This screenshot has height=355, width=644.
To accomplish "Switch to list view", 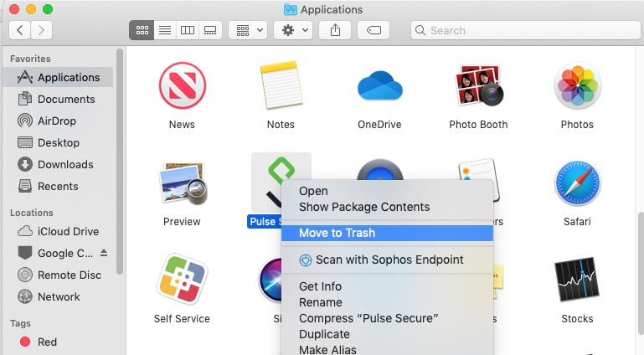I will tap(165, 30).
